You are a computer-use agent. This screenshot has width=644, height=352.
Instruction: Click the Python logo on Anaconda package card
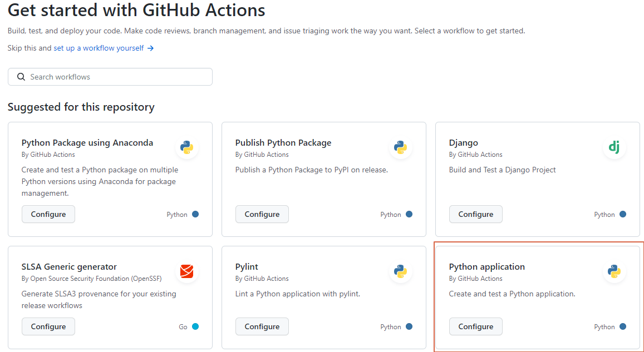(186, 147)
